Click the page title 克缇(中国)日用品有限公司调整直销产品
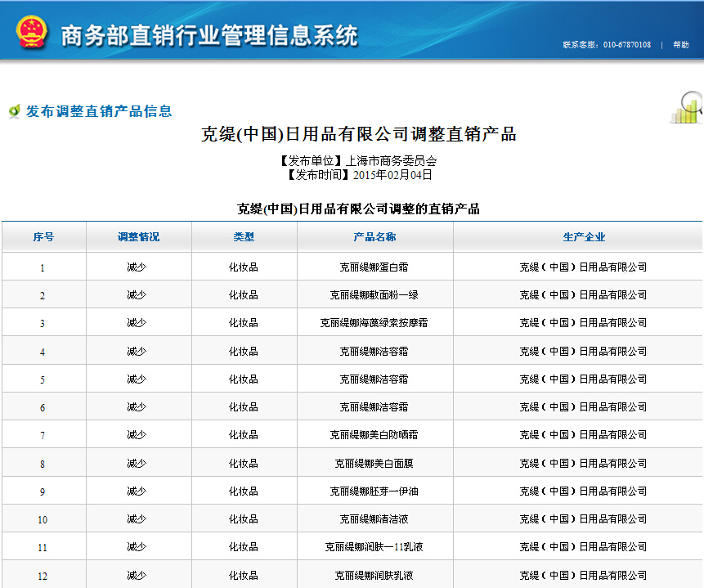 click(359, 134)
